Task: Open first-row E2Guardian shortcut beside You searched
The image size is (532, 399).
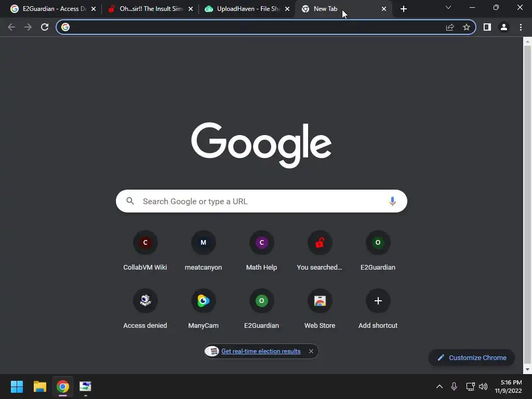Action: click(x=378, y=251)
